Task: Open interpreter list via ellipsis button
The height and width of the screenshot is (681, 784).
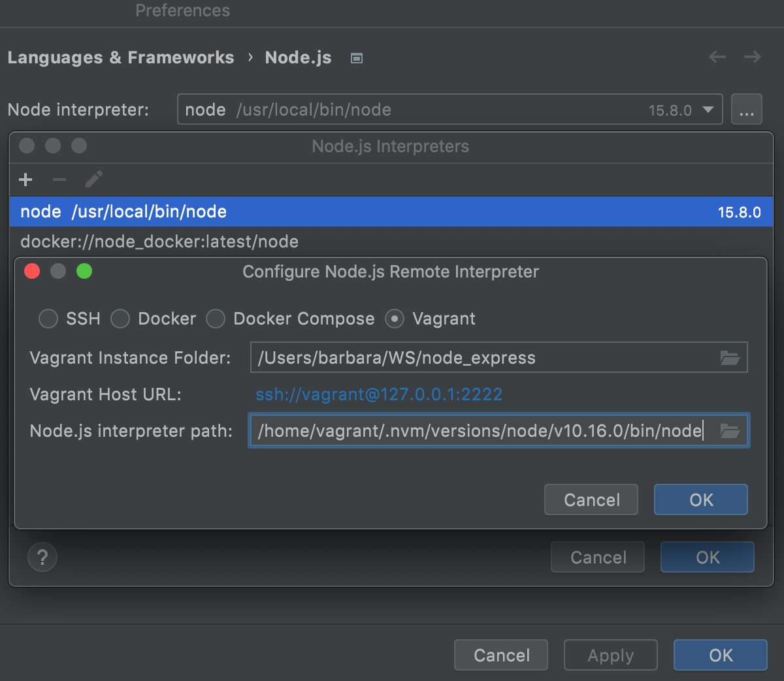Action: tap(747, 109)
